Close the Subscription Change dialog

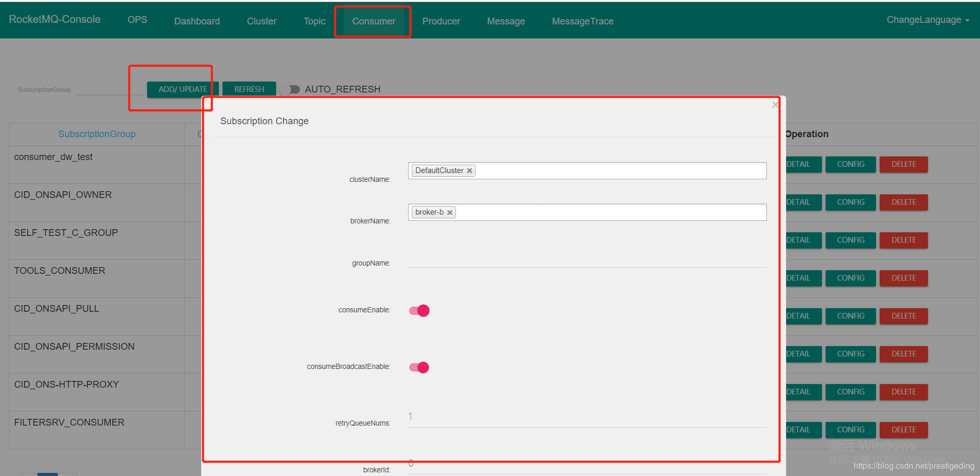775,105
